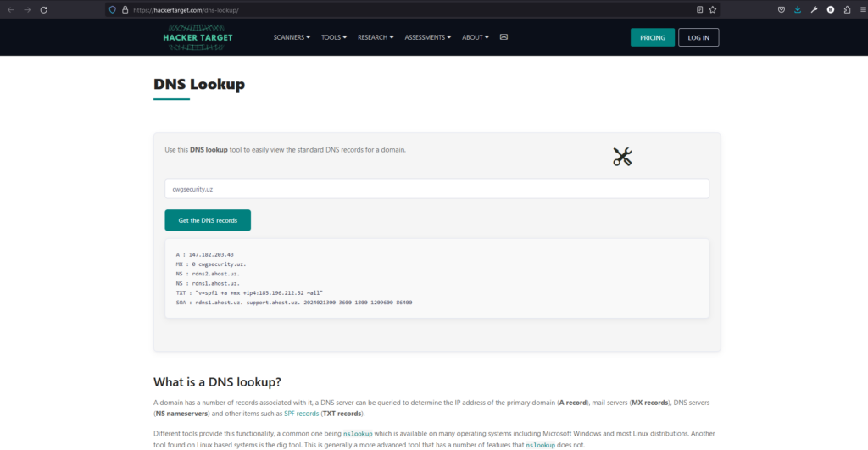Click the tracking protection shield icon

[x=112, y=9]
